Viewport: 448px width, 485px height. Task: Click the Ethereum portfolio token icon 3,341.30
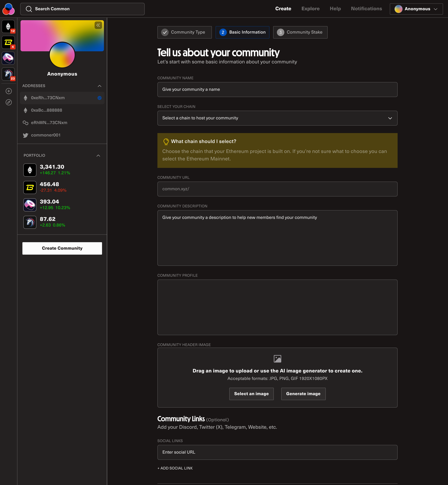30,170
